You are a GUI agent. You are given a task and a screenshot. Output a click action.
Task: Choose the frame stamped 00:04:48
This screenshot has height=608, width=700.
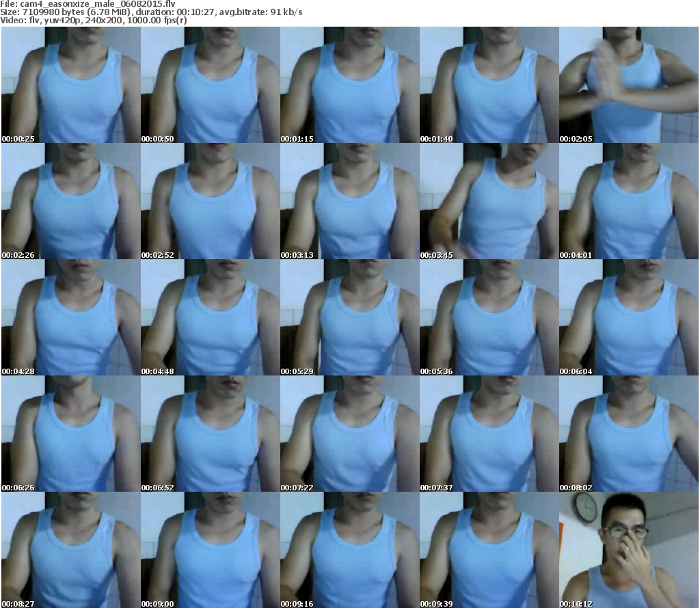point(211,317)
